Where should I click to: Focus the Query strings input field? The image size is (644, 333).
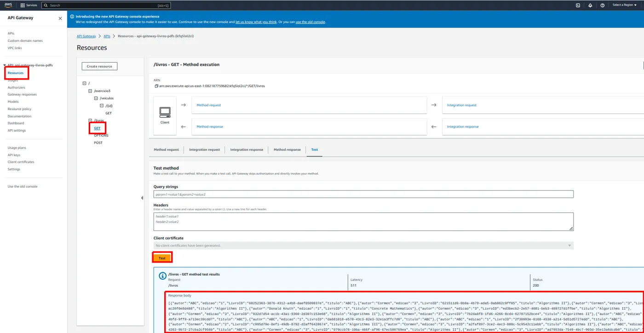click(x=363, y=194)
